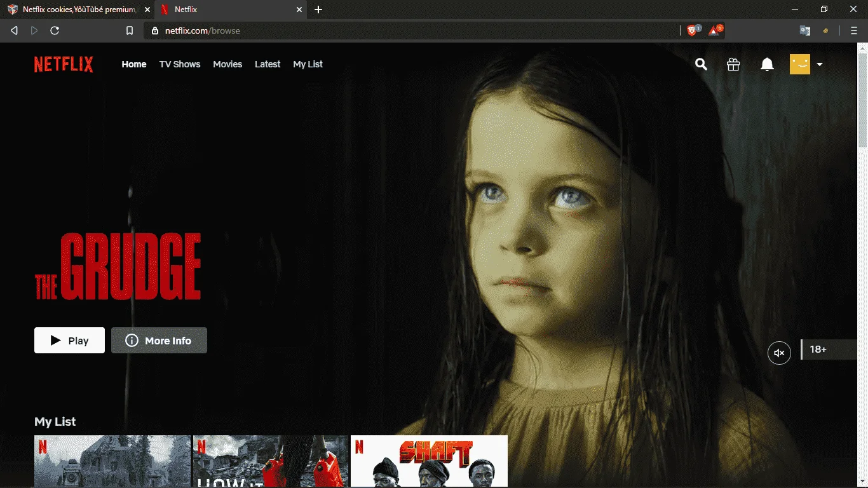
Task: Open the snowy house thumbnail in My List
Action: (112, 461)
